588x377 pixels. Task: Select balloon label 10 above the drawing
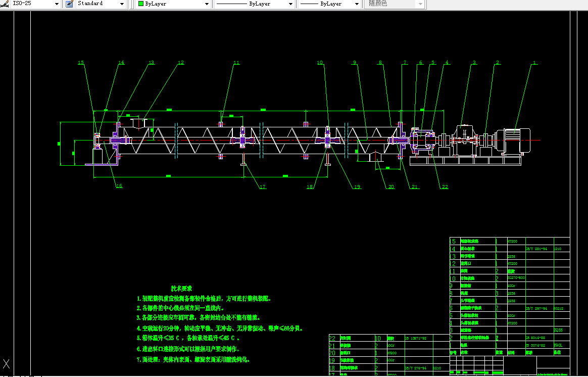pos(320,63)
